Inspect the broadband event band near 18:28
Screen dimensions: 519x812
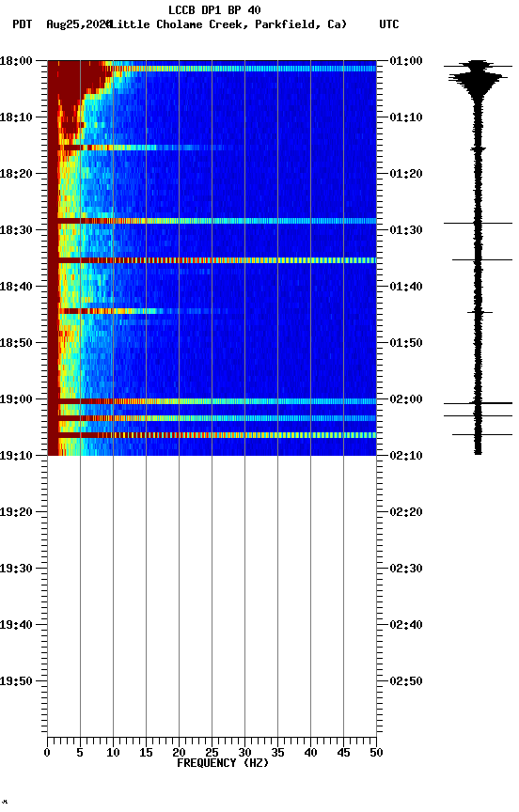click(212, 221)
